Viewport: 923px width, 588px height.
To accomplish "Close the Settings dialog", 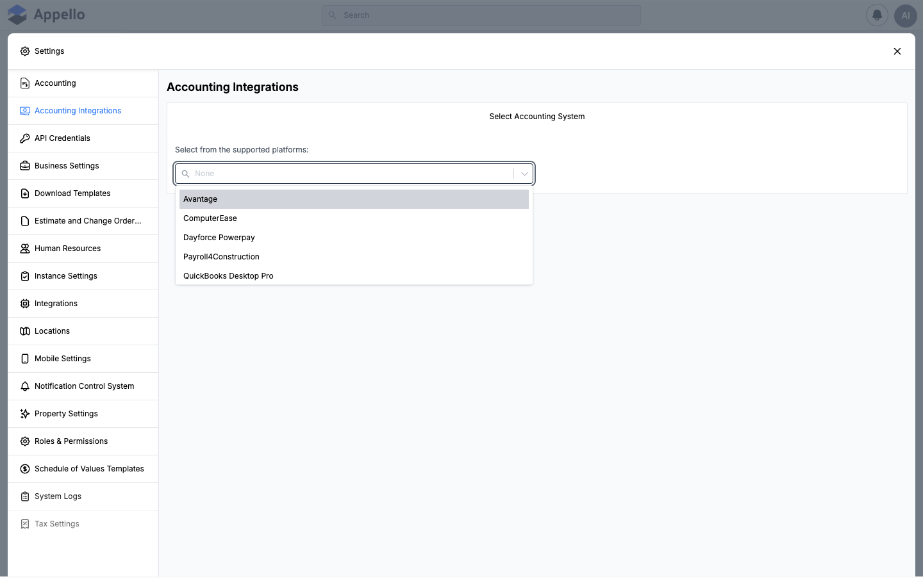I will point(897,51).
